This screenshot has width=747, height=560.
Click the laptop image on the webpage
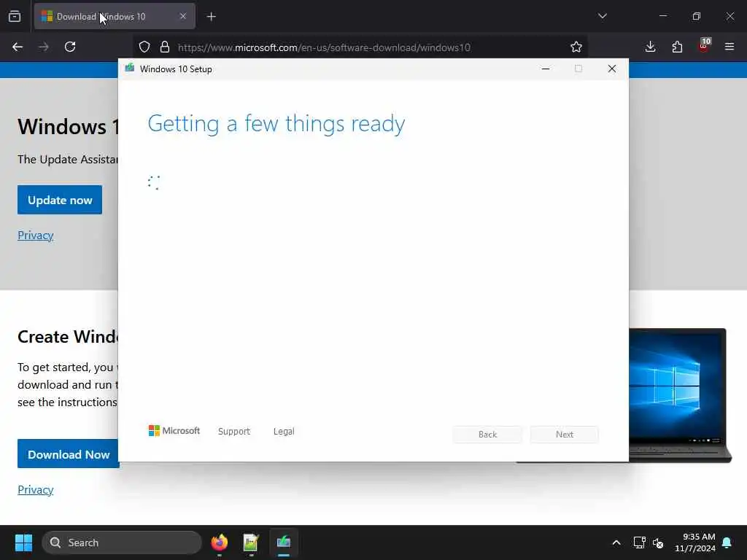(681, 395)
